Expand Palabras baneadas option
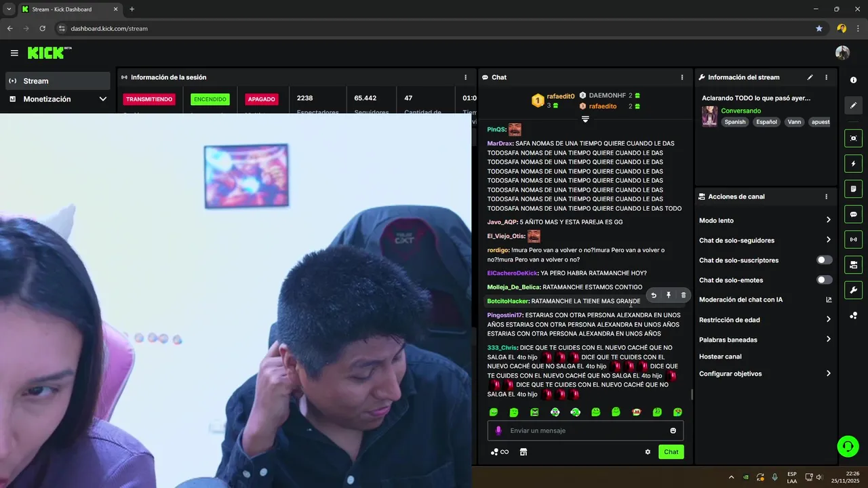868x488 pixels. 765,340
